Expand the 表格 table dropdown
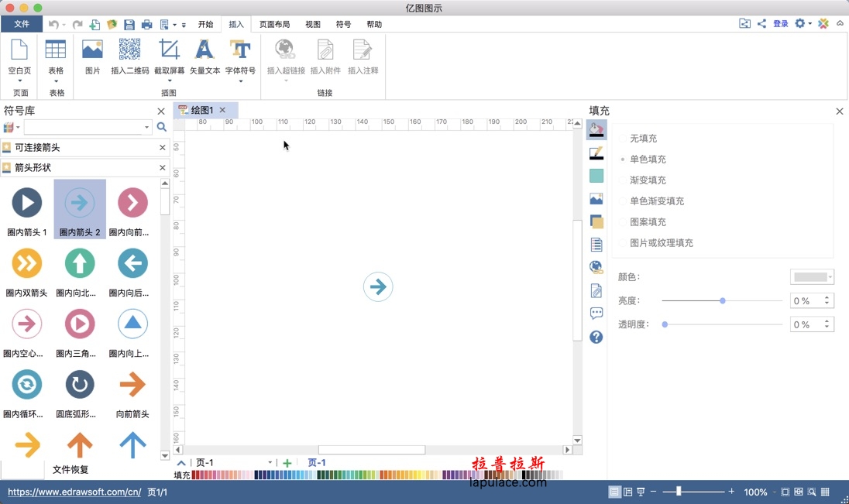 (56, 80)
